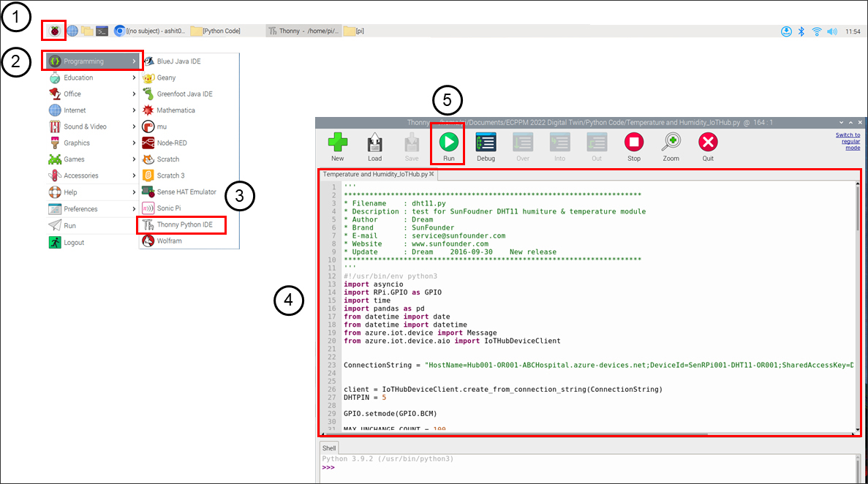Expand the Education submenu arrow

[x=134, y=77]
